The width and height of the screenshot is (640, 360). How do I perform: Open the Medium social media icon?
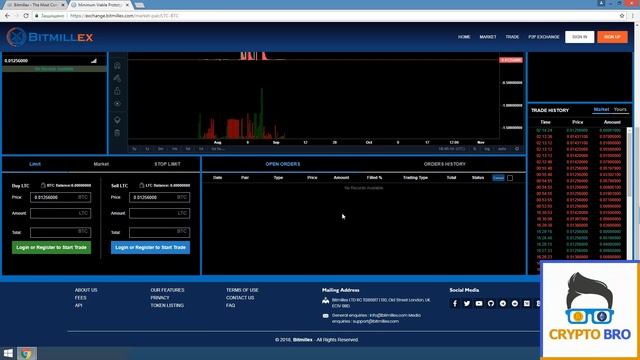527,304
